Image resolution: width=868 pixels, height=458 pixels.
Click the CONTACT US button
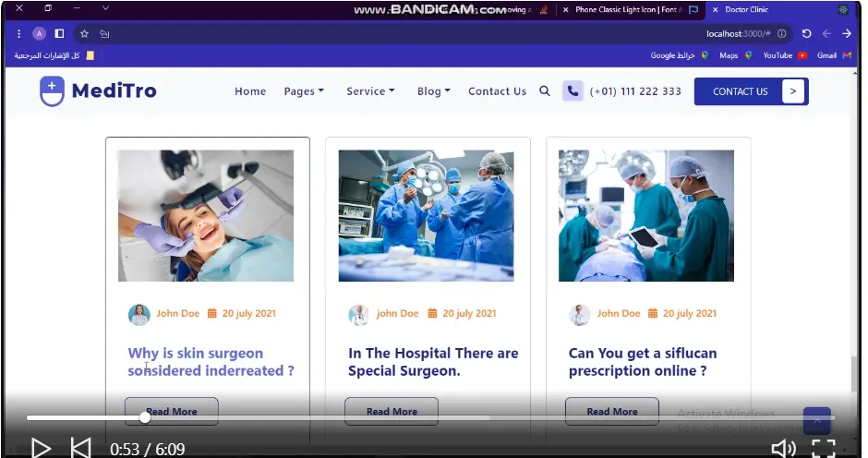coord(752,91)
